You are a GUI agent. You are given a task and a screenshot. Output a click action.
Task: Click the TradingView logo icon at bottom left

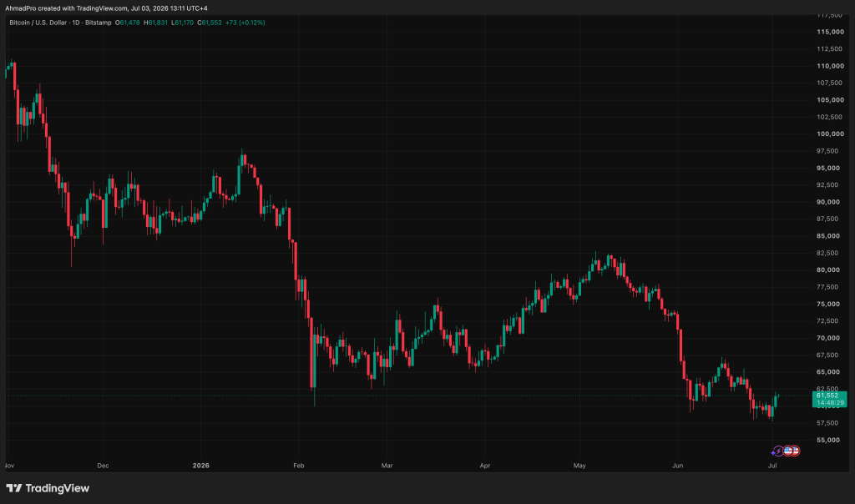click(x=14, y=488)
